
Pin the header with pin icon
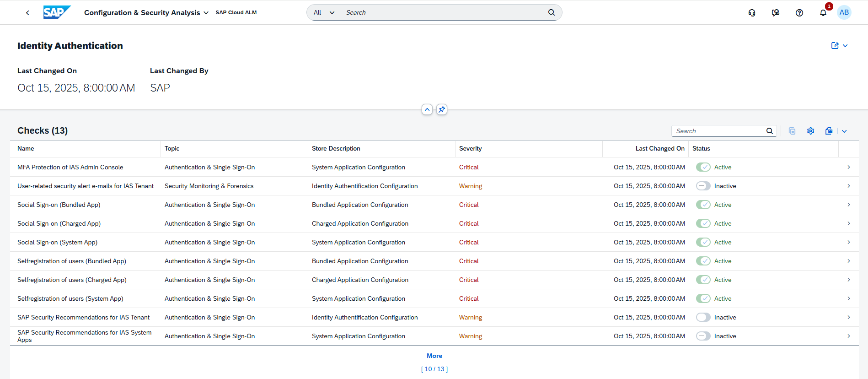[441, 110]
